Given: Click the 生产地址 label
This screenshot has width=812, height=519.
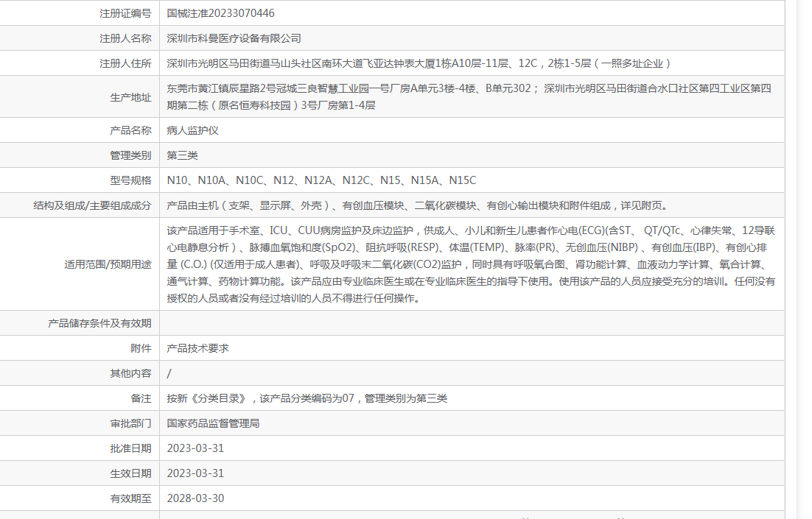Looking at the screenshot, I should pos(130,97).
